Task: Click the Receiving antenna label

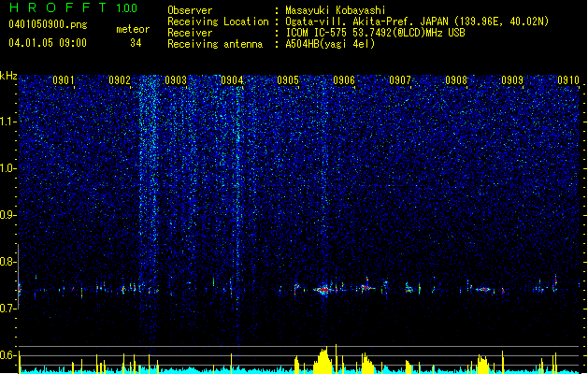Action: (x=215, y=44)
